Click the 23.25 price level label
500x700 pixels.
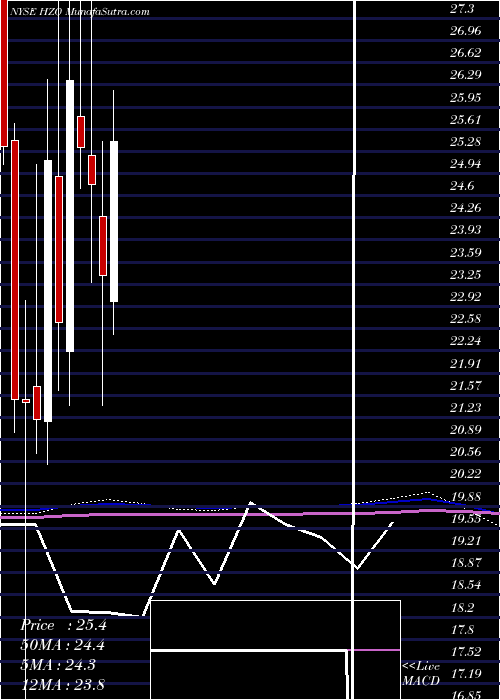point(466,275)
